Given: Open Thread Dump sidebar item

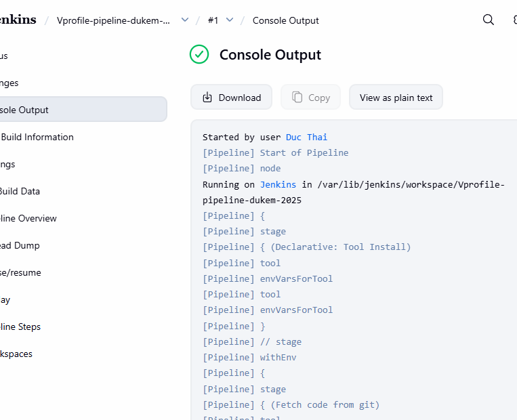Looking at the screenshot, I should click(20, 245).
